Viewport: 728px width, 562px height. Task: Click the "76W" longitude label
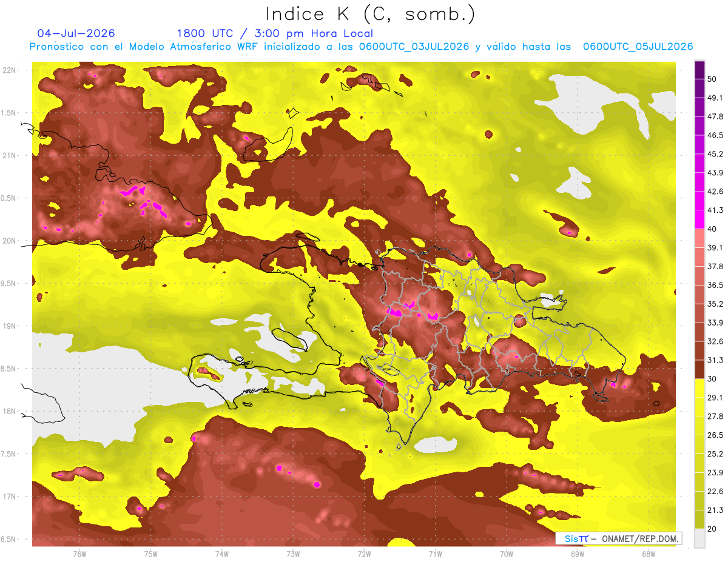pos(79,554)
